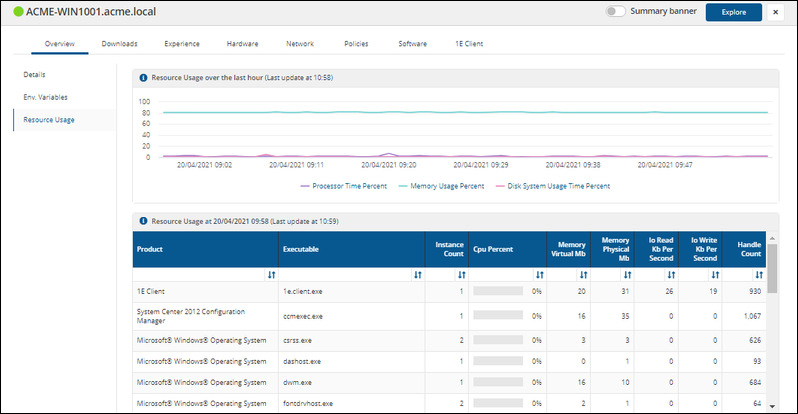
Task: Click the sort icon in Product column
Action: 271,274
